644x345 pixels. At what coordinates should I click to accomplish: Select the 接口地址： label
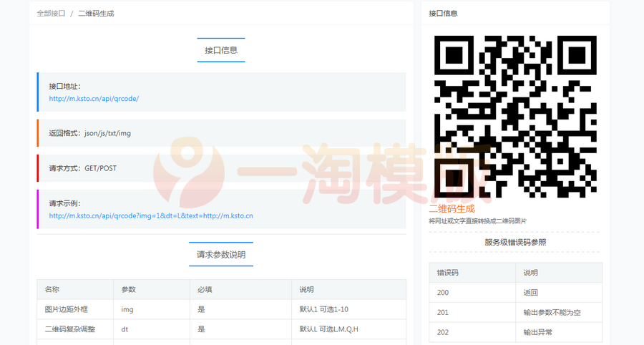point(64,86)
